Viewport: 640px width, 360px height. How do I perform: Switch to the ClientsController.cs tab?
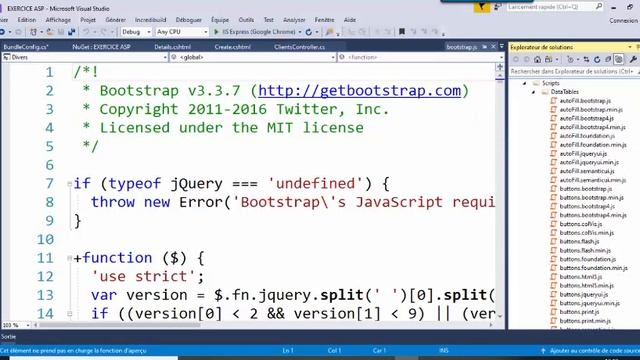(300, 47)
